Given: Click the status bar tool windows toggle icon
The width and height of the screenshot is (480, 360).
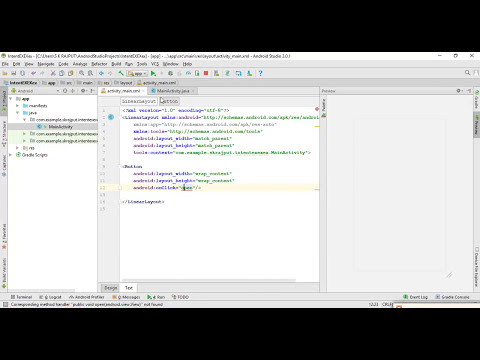Looking at the screenshot, I should pyautogui.click(x=5, y=304).
